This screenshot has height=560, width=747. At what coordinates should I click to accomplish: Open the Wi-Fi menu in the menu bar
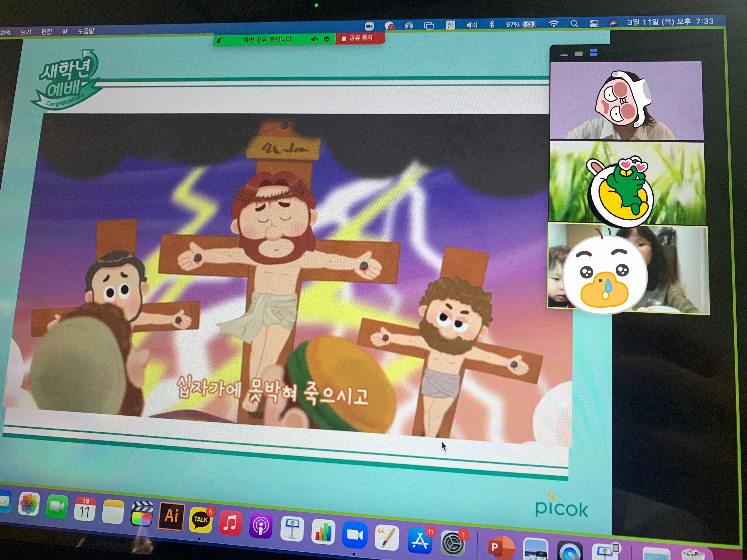pos(554,24)
